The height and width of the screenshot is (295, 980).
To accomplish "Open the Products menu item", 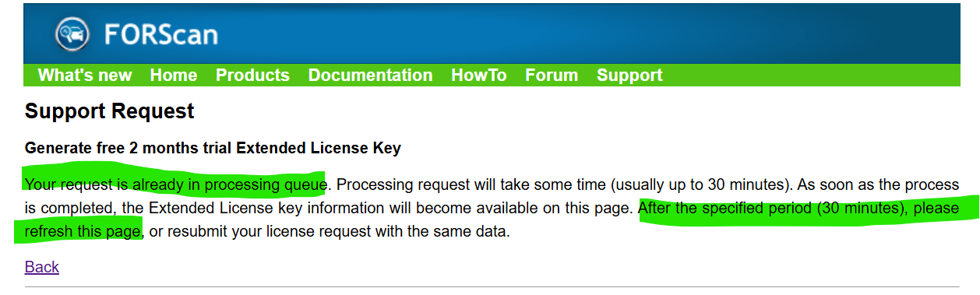I will click(252, 76).
